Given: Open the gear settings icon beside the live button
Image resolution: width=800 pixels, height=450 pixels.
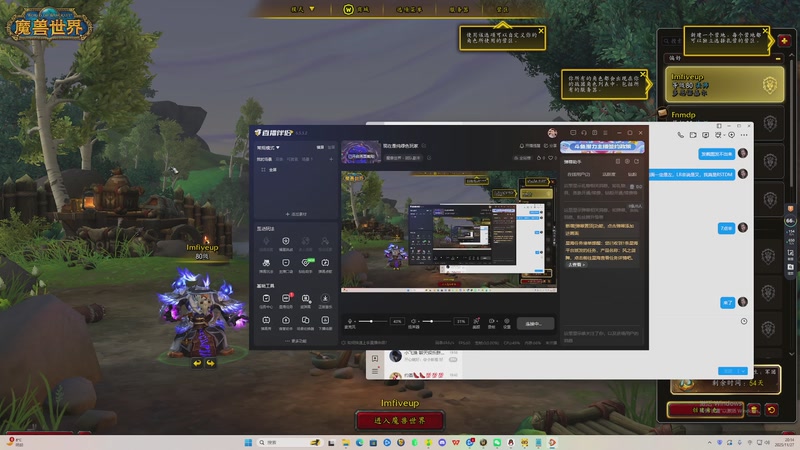Looking at the screenshot, I should click(x=507, y=321).
